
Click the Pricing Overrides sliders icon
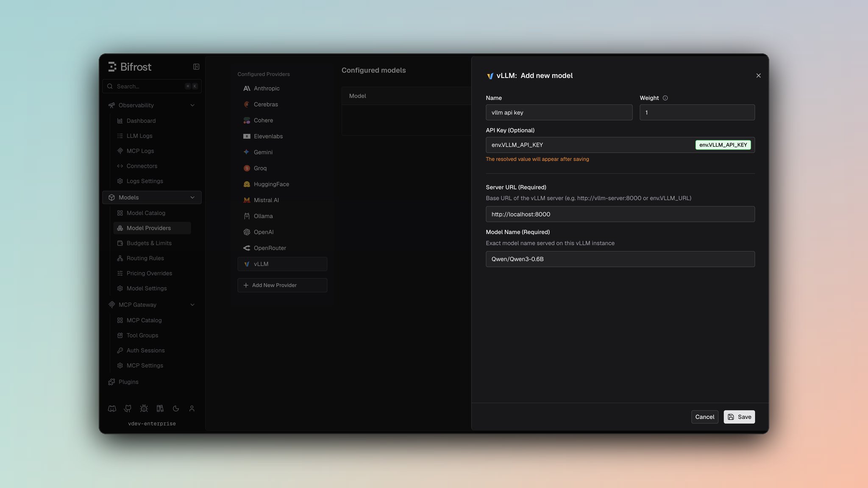(120, 273)
